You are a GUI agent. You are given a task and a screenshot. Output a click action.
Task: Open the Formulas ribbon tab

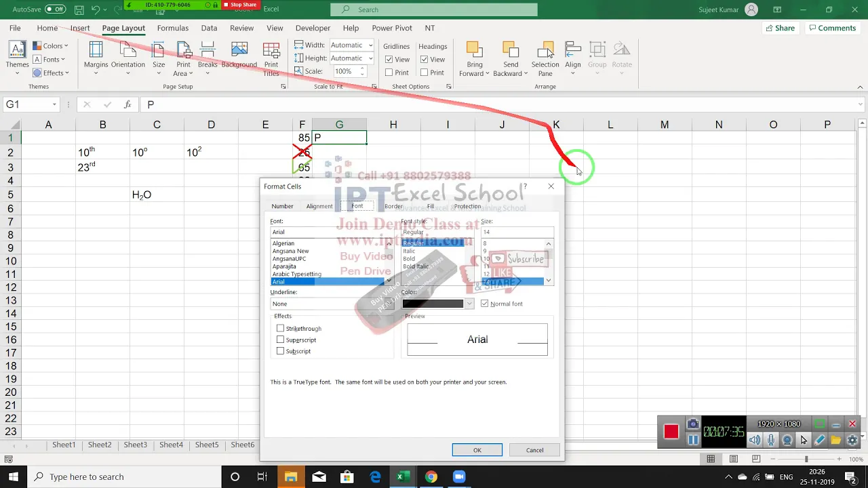[173, 28]
